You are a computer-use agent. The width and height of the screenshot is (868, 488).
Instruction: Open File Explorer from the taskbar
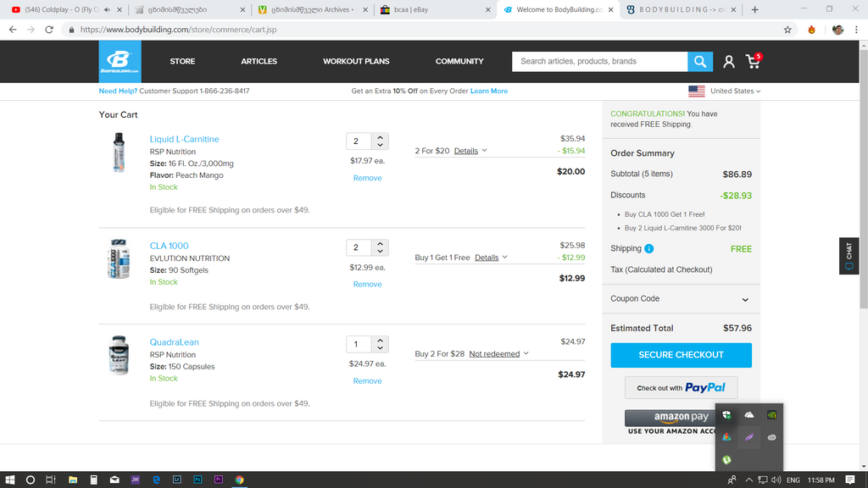[x=73, y=480]
